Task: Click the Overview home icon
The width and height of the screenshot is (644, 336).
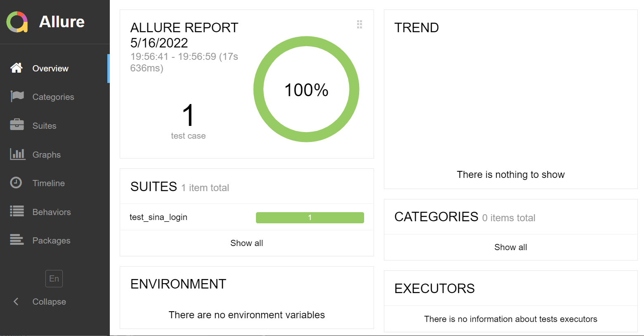Action: coord(17,68)
